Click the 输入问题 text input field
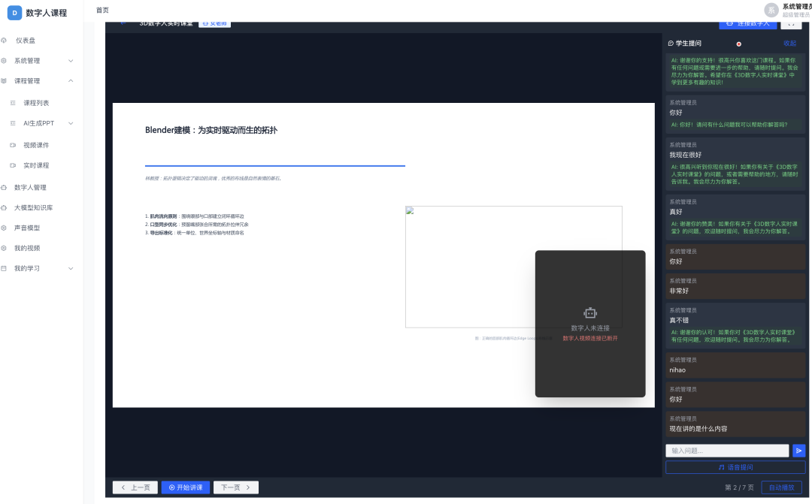Screen dimensions: 812x504 pyautogui.click(x=727, y=451)
